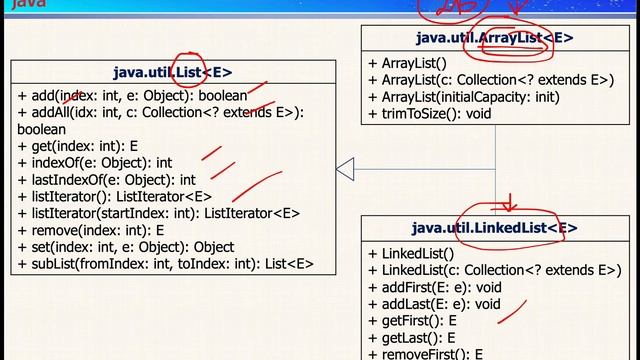
Task: Click the remove(index: int): E method
Action: click(91, 230)
